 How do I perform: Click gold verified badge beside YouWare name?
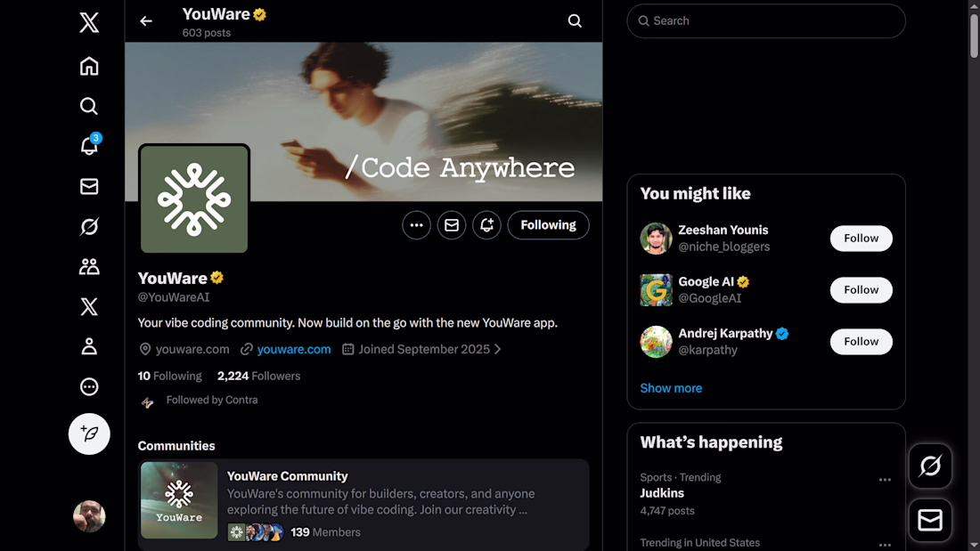216,278
